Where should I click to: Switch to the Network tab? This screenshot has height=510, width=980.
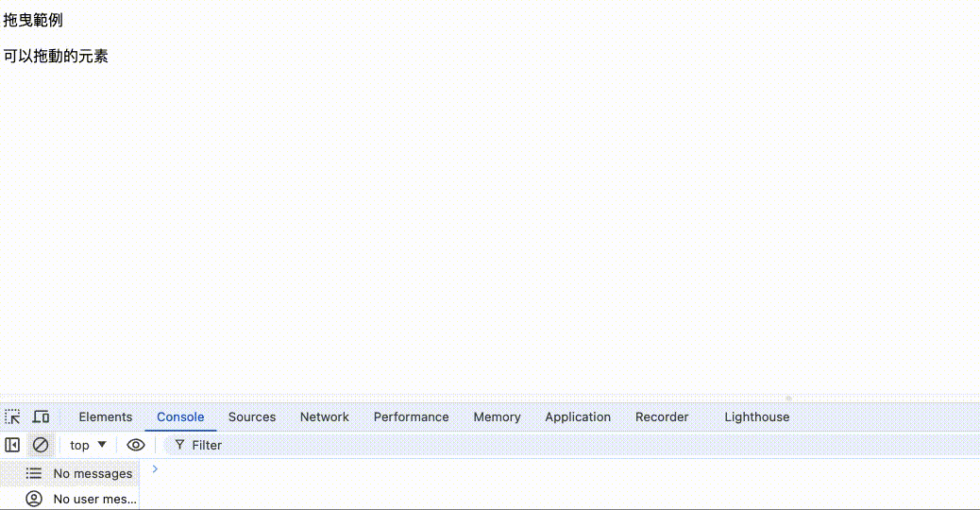[325, 416]
